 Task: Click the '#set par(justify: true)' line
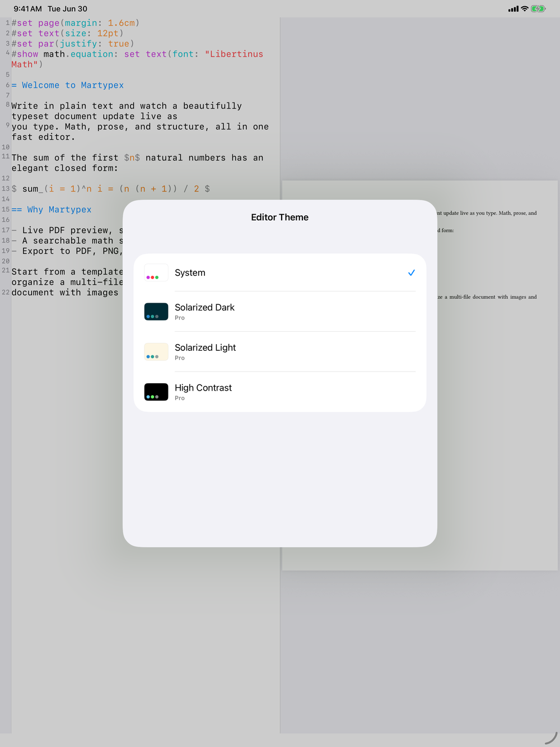click(73, 44)
